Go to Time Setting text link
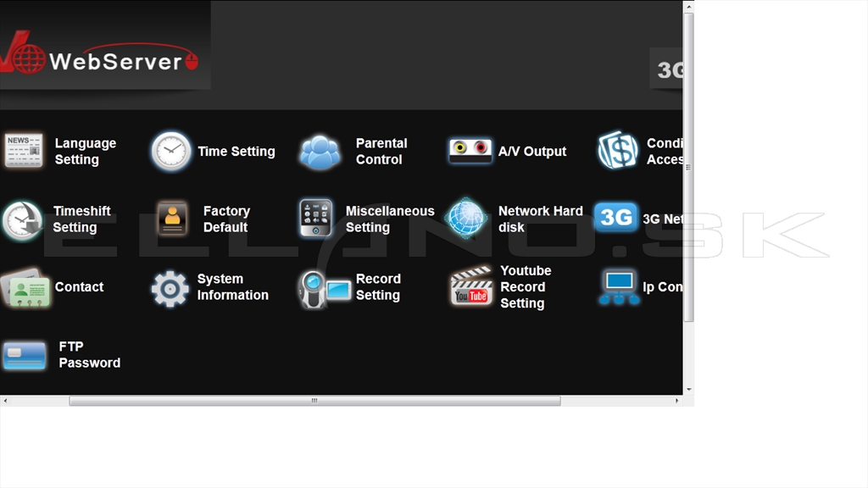Image resolution: width=868 pixels, height=488 pixels. pos(236,152)
